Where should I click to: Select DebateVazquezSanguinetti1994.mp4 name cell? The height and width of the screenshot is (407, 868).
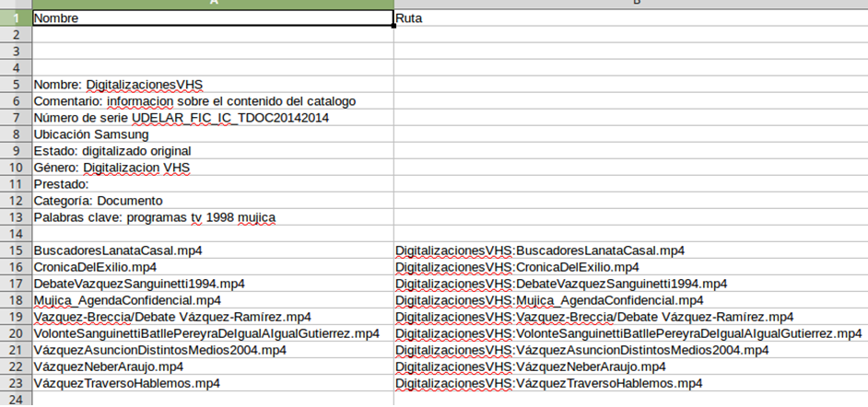[x=213, y=284]
